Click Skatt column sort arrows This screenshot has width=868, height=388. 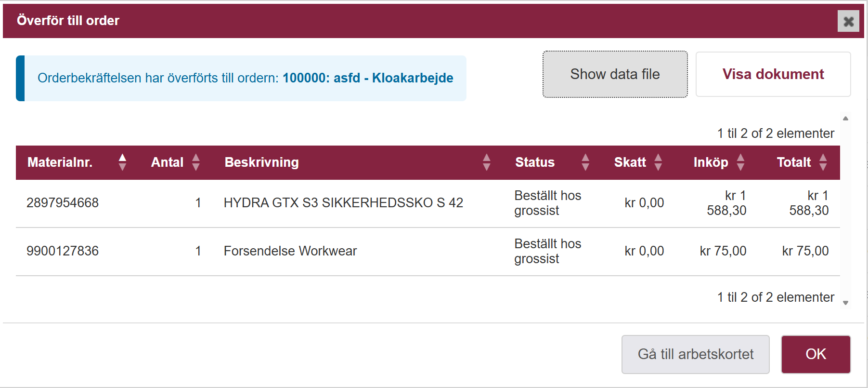(x=658, y=162)
